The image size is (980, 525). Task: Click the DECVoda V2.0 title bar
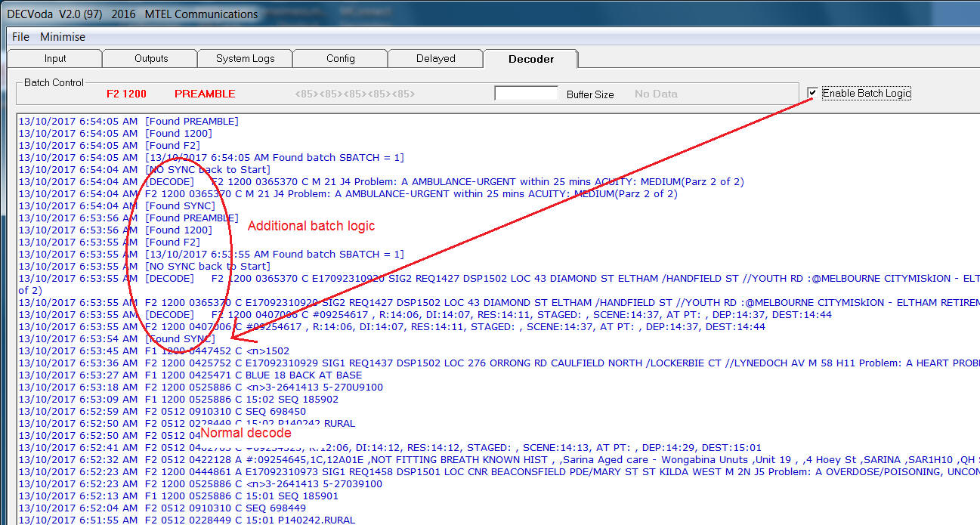point(302,14)
